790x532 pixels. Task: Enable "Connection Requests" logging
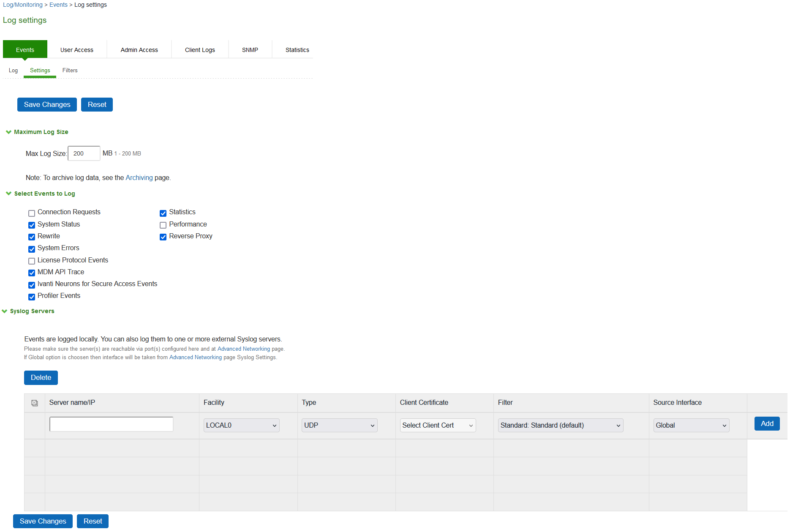pyautogui.click(x=32, y=213)
